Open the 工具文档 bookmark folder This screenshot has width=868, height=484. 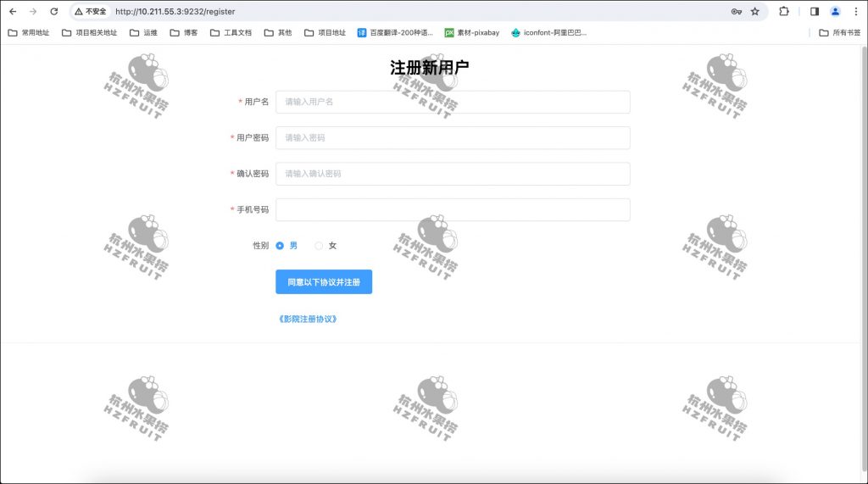231,33
